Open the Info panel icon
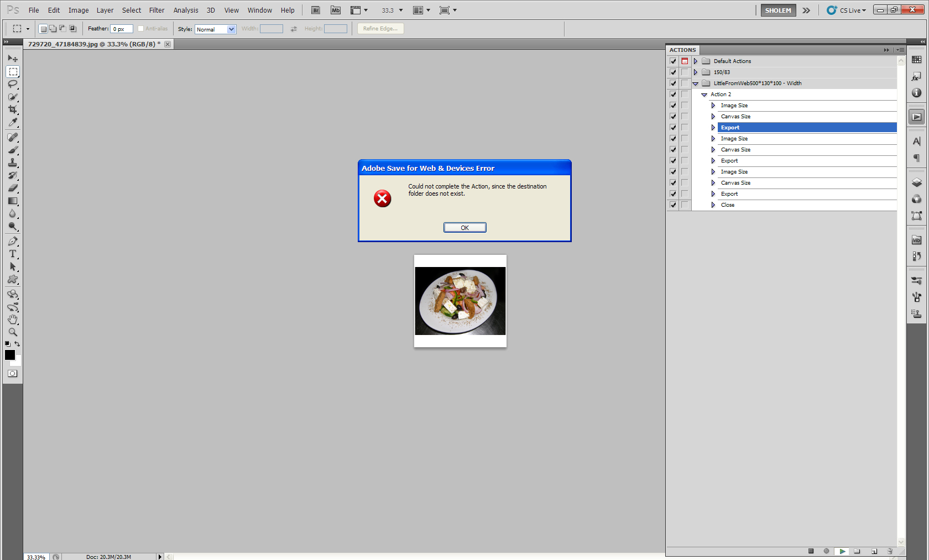The width and height of the screenshot is (929, 560). coord(916,93)
